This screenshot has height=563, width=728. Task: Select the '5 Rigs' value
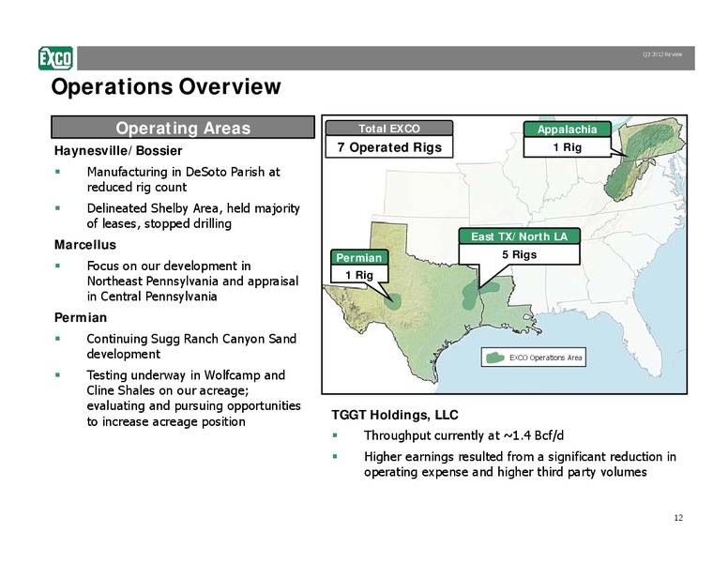(x=519, y=254)
